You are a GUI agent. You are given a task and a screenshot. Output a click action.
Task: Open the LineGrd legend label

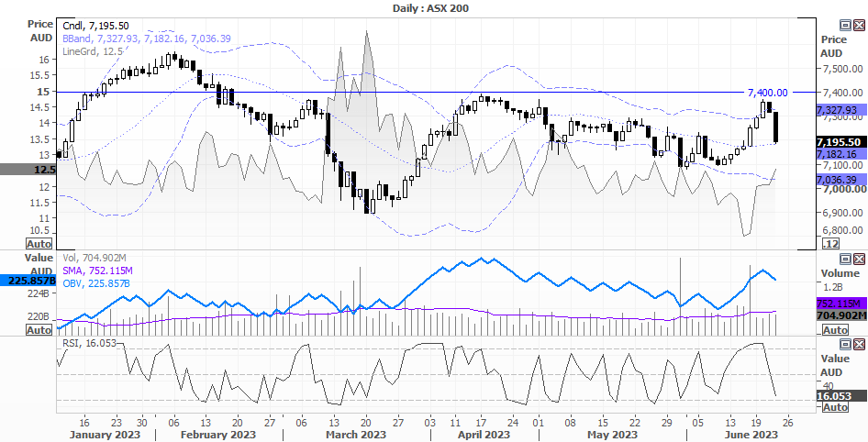pos(93,51)
